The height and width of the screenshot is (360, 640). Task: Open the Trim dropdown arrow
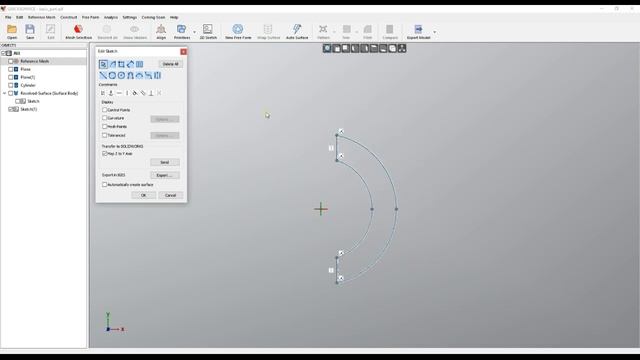[x=356, y=32]
